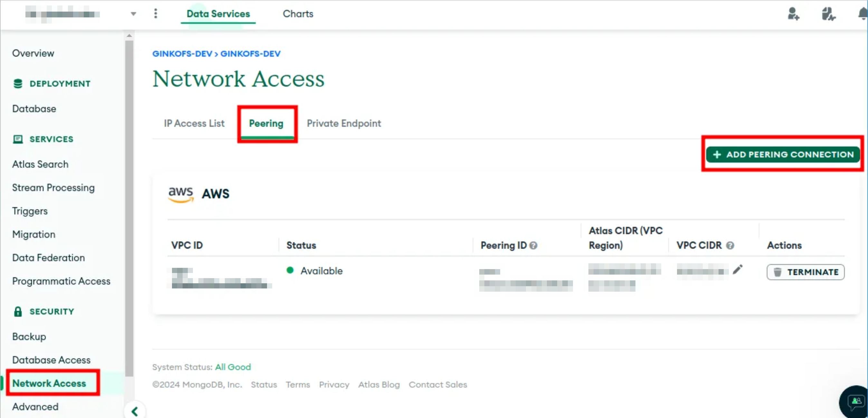The width and height of the screenshot is (868, 418).
Task: Click the invite user icon
Action: click(x=793, y=14)
